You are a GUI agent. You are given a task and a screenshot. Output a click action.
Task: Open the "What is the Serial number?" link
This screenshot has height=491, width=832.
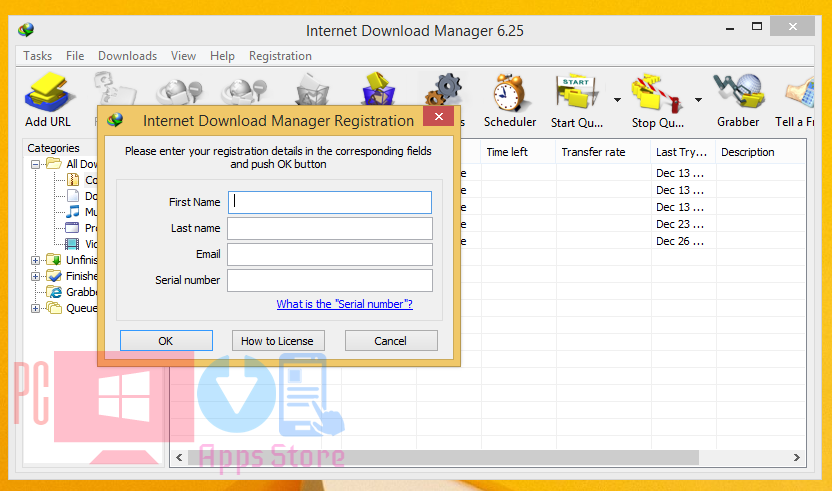click(344, 304)
